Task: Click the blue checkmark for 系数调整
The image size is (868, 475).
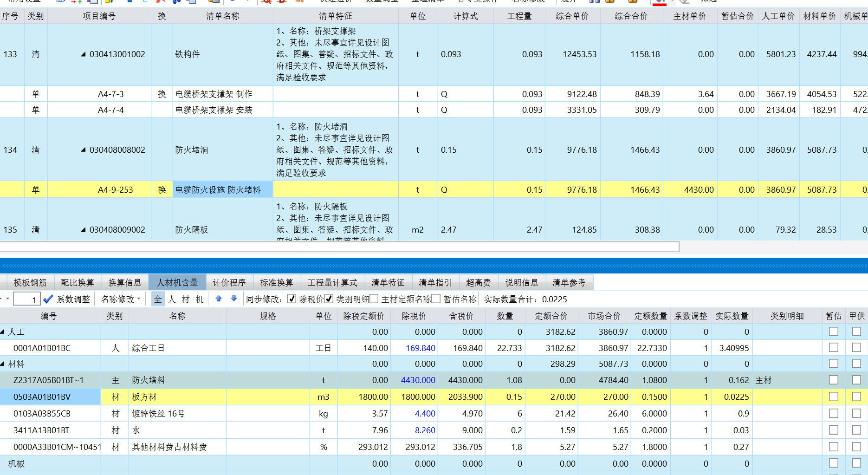Action: pos(48,299)
